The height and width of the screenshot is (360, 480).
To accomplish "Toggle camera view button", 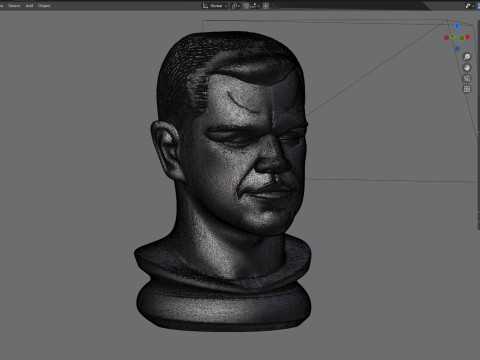I will pyautogui.click(x=467, y=78).
